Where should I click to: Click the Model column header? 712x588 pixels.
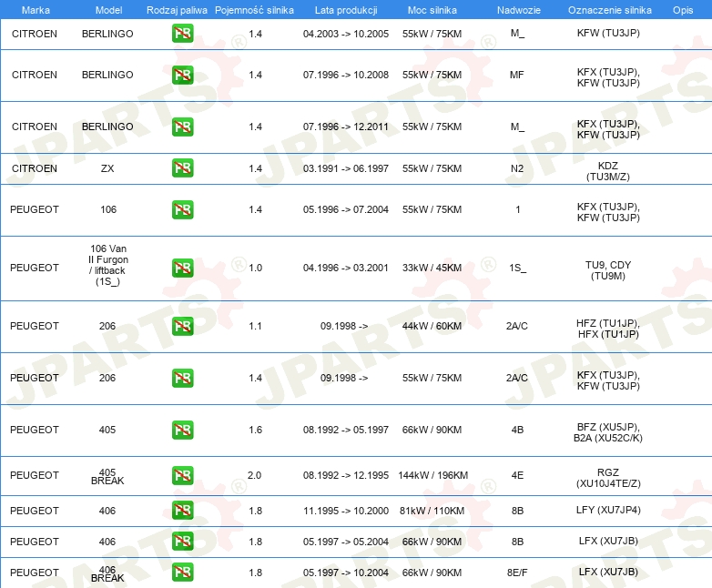coord(108,10)
